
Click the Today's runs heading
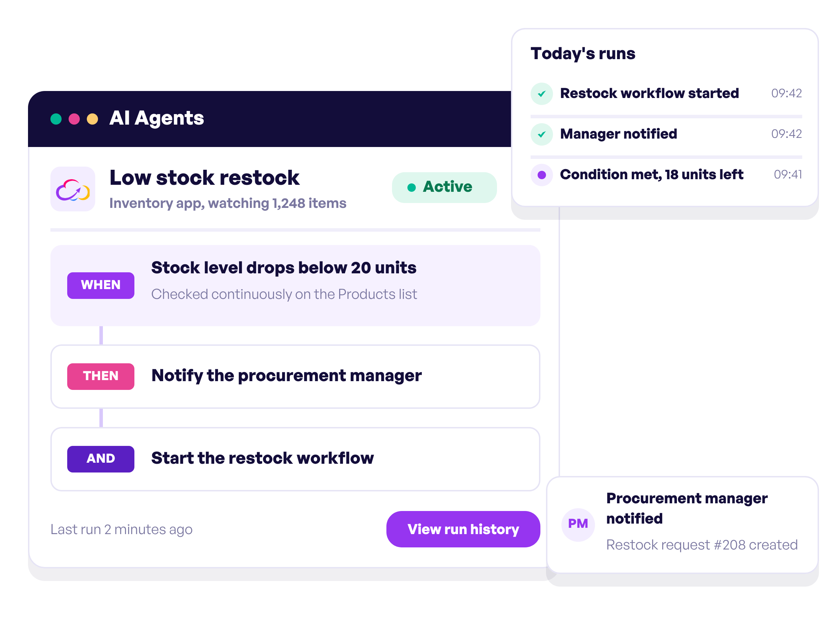[x=582, y=54]
